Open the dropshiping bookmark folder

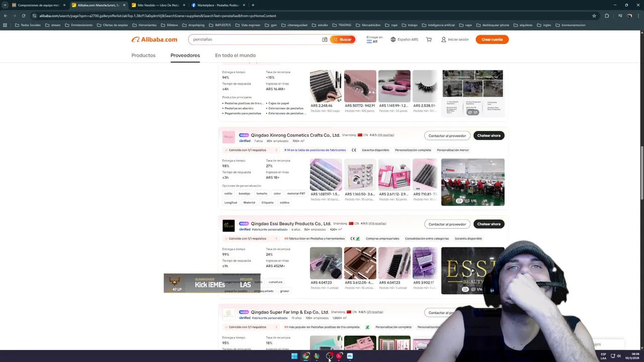(193, 25)
